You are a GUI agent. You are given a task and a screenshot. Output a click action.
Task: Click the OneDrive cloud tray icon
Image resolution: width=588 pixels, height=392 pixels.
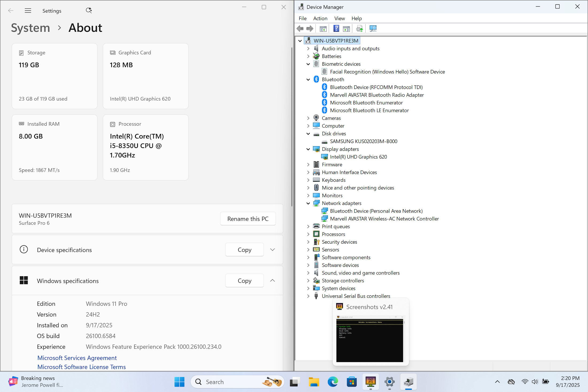(511, 382)
